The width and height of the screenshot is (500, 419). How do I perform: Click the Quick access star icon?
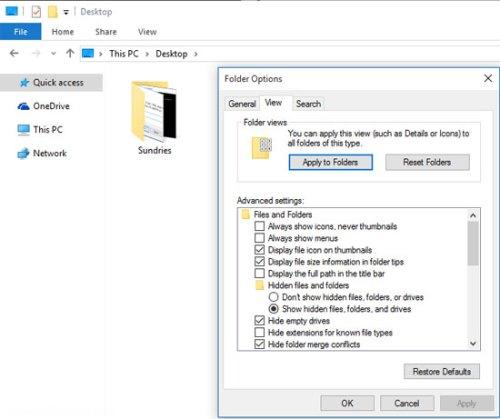pyautogui.click(x=24, y=82)
